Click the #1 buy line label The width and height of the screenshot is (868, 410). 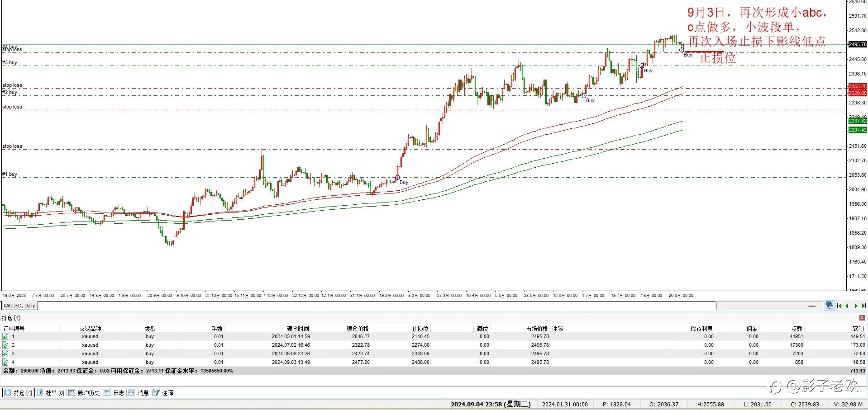[10, 174]
